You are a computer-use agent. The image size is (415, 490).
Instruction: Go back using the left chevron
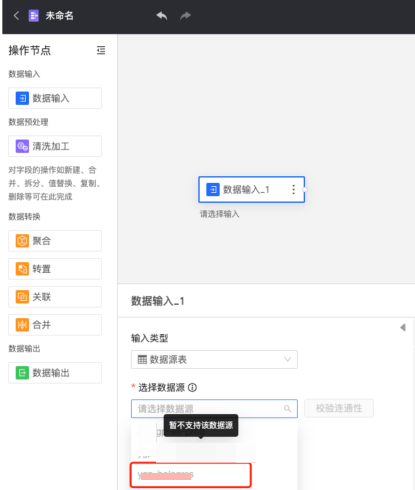tap(16, 15)
